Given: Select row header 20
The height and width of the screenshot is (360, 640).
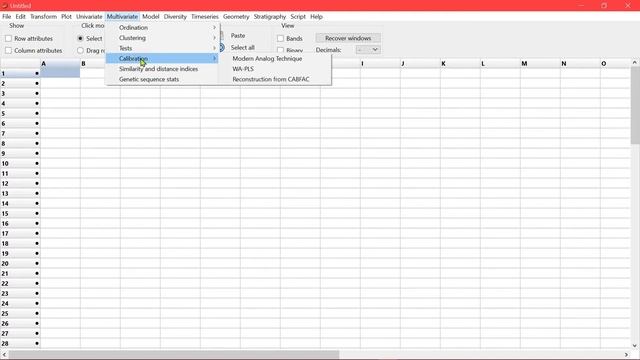Looking at the screenshot, I should point(20,264).
